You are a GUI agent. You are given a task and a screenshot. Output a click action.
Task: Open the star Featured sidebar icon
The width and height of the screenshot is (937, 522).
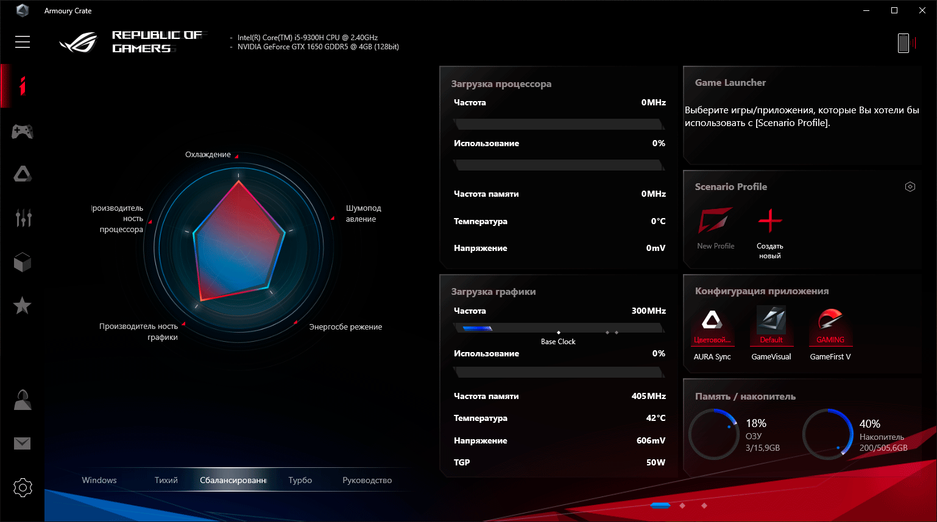tap(23, 306)
